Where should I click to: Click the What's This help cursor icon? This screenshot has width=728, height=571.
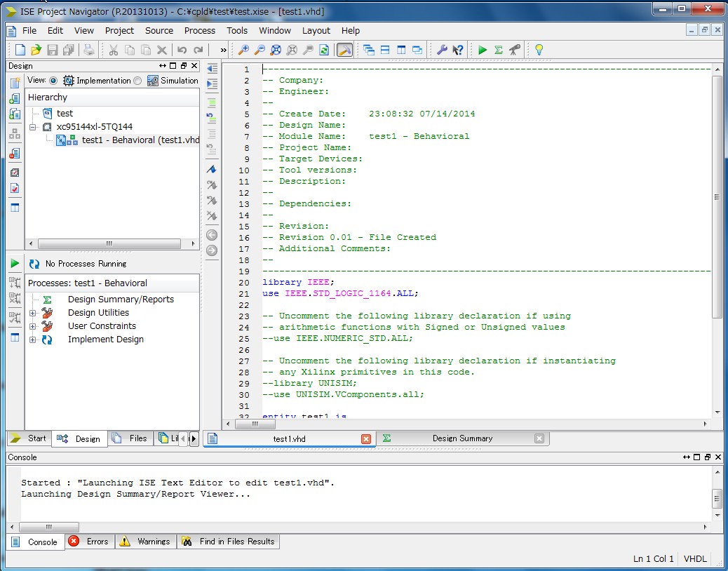458,50
